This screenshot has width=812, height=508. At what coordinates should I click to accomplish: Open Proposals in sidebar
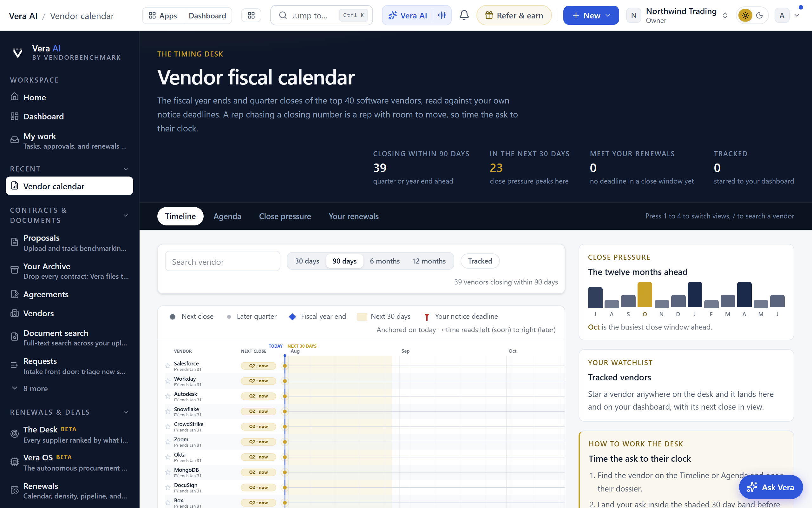(69, 243)
